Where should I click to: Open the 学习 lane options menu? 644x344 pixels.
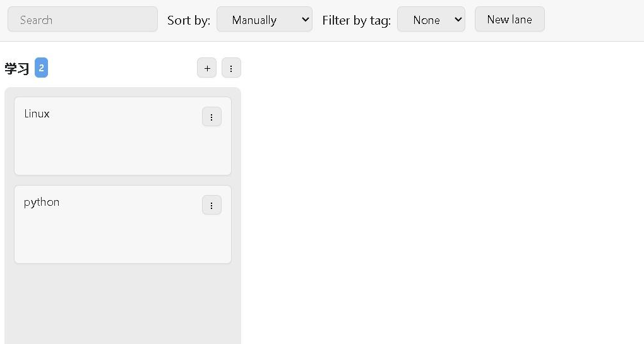coord(231,68)
